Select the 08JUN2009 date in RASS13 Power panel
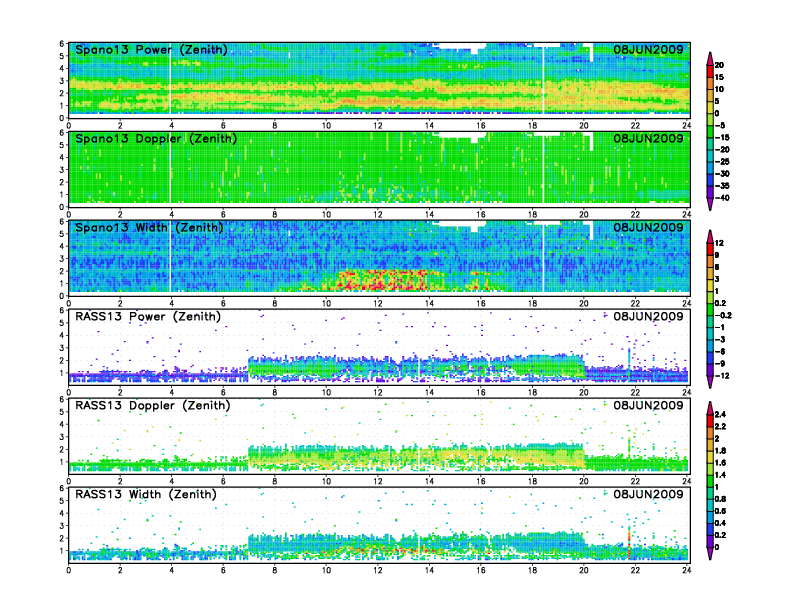The width and height of the screenshot is (792, 612). pos(648,317)
